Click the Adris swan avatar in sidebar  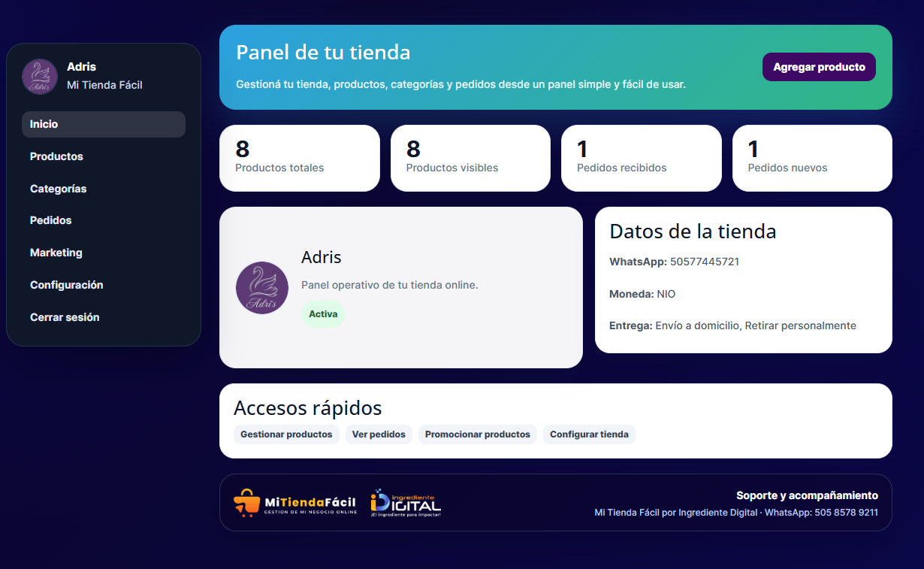click(x=40, y=77)
